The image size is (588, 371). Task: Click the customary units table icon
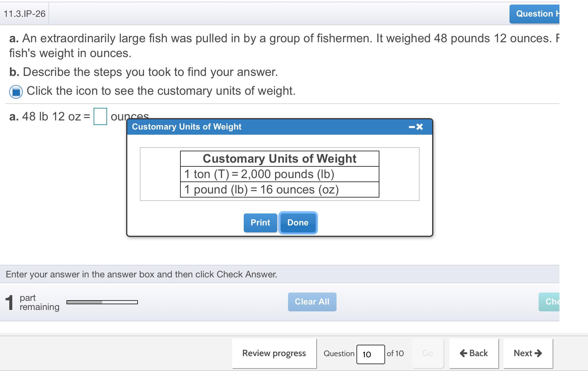tap(16, 92)
